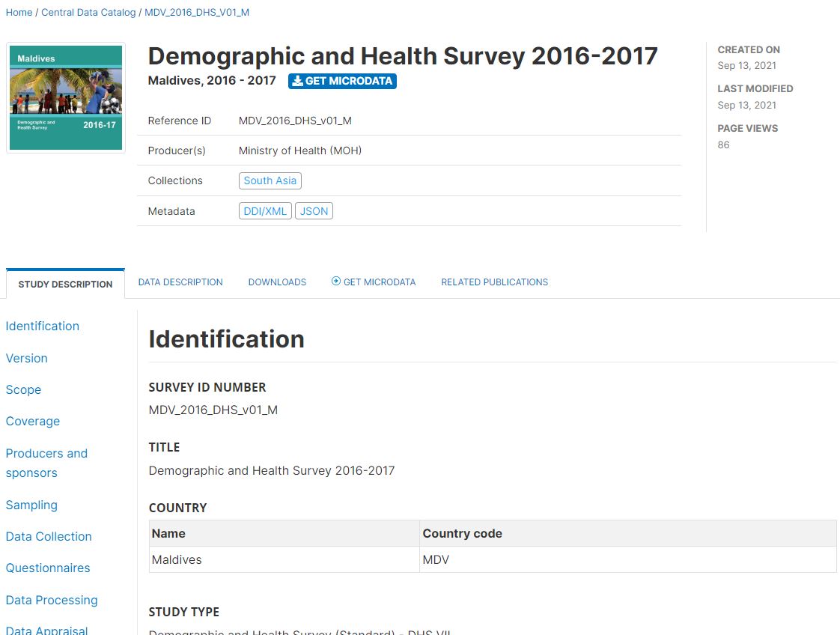Click the blue GET MICRODATA button
This screenshot has height=635, width=840.
tap(342, 81)
